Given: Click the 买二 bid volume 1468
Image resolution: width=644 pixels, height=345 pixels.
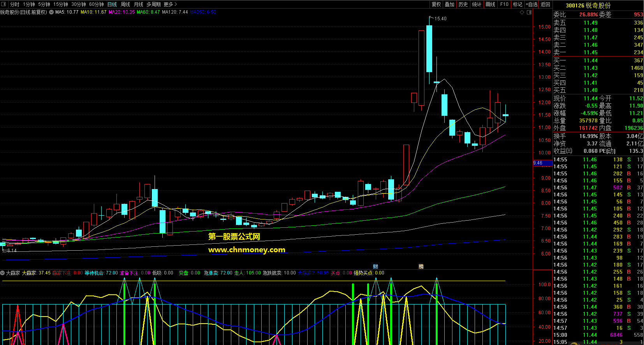Looking at the screenshot, I should click(x=637, y=68).
